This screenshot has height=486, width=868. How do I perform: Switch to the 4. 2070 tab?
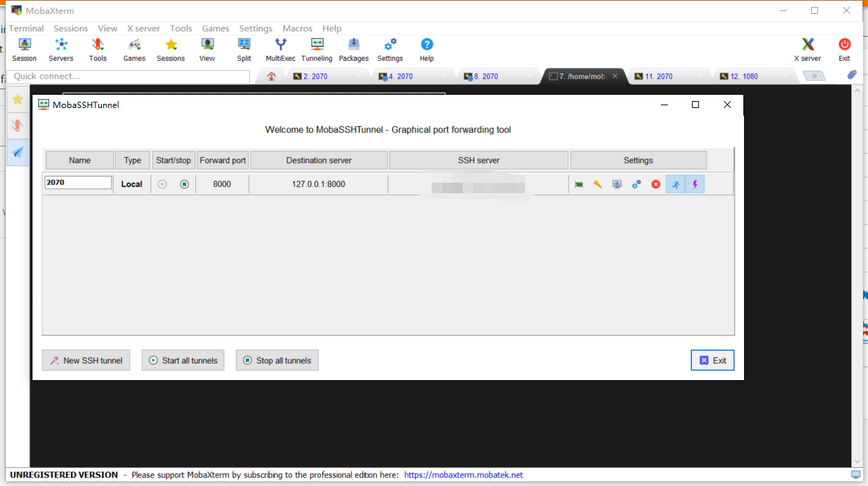click(x=411, y=76)
